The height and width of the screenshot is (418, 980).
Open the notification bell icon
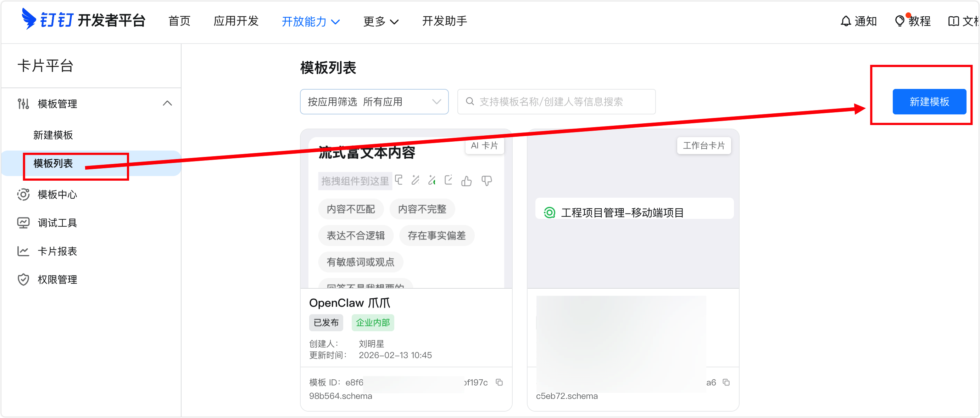point(845,21)
